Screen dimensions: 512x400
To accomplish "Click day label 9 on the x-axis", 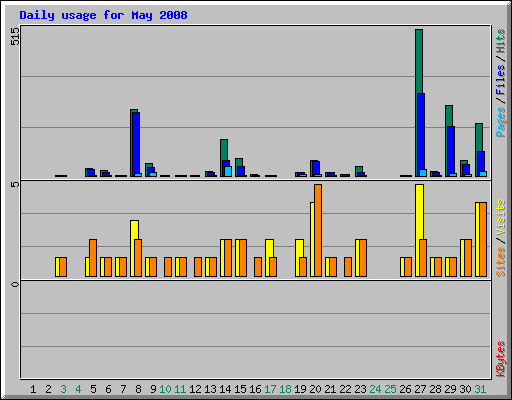I will click(x=153, y=389).
